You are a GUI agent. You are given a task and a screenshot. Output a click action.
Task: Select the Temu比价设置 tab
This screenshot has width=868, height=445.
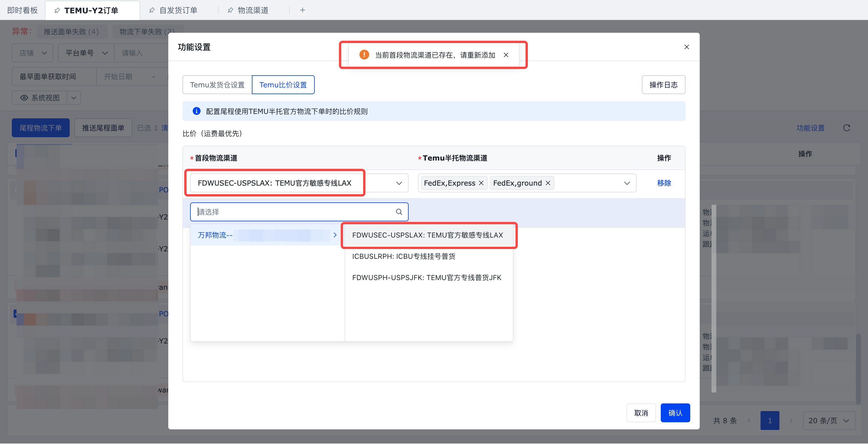click(283, 85)
